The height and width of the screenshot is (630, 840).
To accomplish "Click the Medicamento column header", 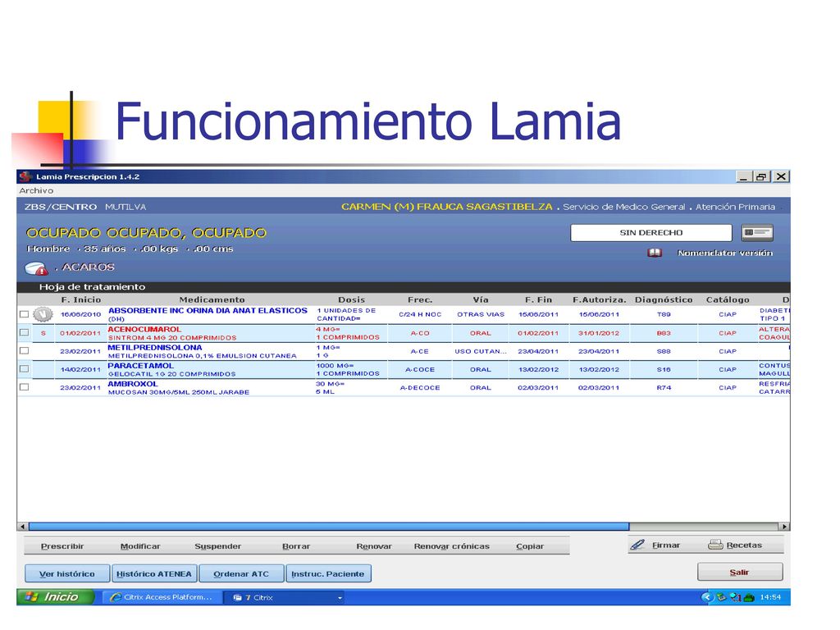I will (212, 299).
